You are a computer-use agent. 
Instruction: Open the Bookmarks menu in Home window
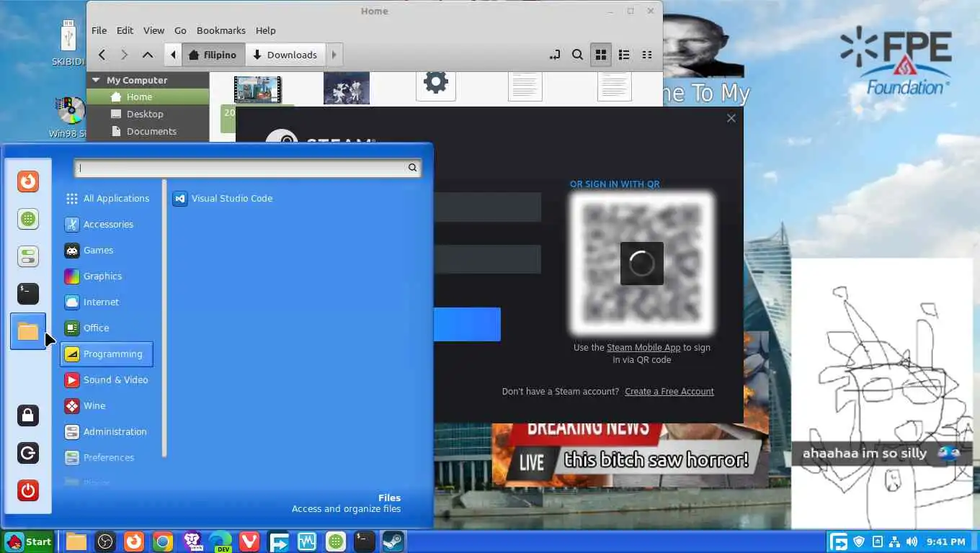[x=221, y=30]
